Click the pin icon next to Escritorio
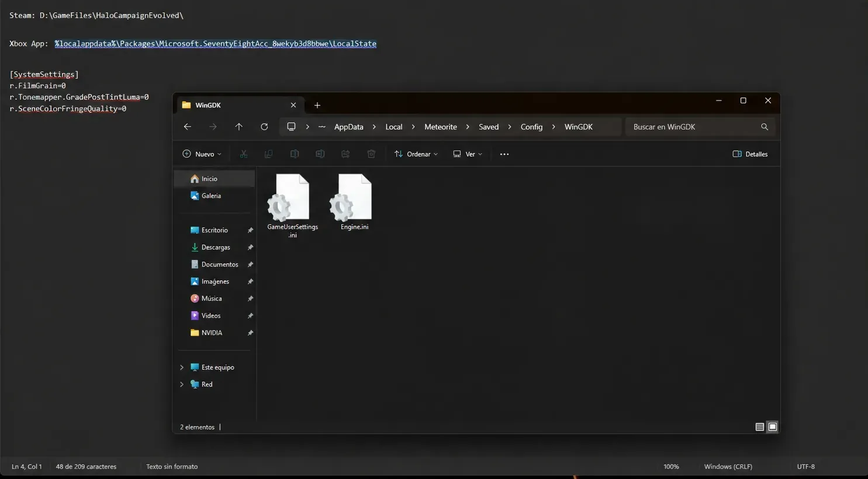Viewport: 868px width, 479px height. click(x=250, y=230)
